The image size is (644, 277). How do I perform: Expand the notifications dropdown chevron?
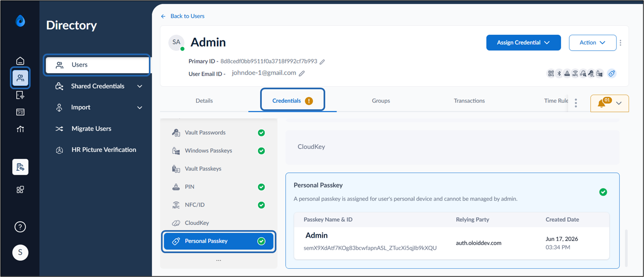619,103
